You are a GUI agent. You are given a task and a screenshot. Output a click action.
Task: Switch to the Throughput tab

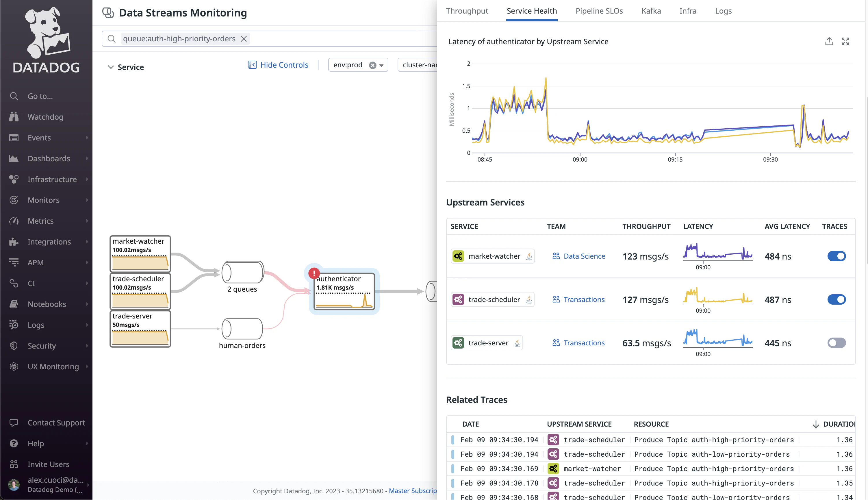coord(467,11)
